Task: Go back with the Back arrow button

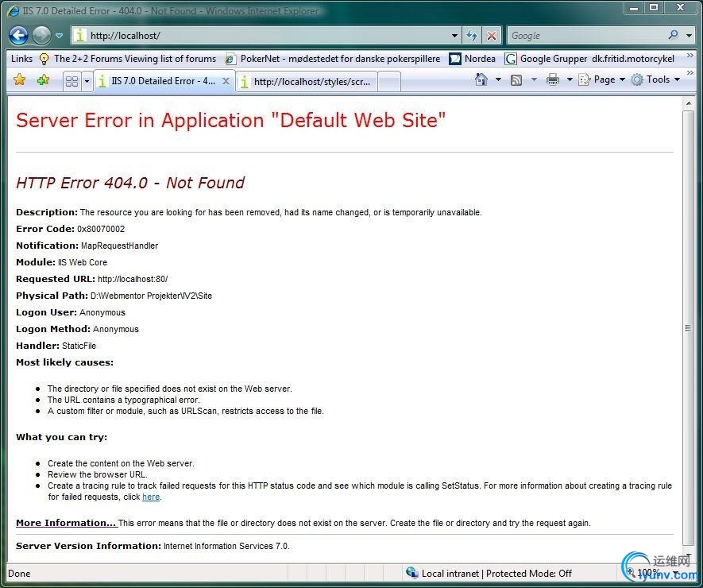Action: coord(18,36)
